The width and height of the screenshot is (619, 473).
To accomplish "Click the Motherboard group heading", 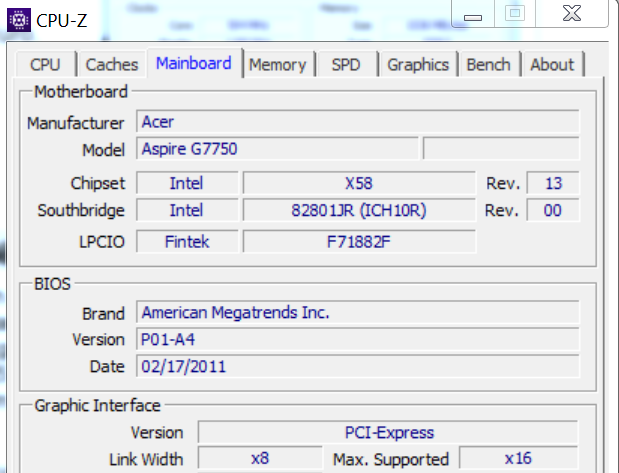I will [x=81, y=92].
